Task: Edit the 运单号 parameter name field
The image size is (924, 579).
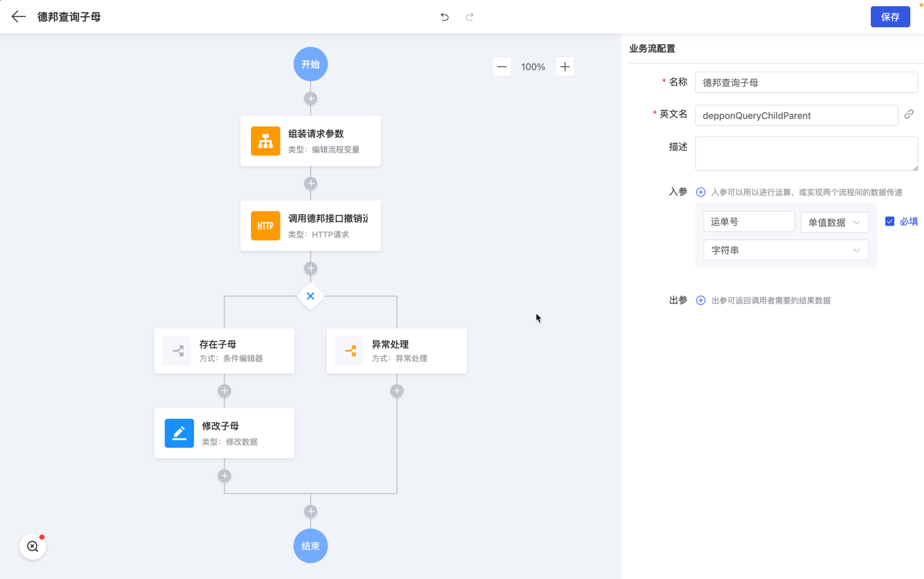Action: [x=748, y=221]
